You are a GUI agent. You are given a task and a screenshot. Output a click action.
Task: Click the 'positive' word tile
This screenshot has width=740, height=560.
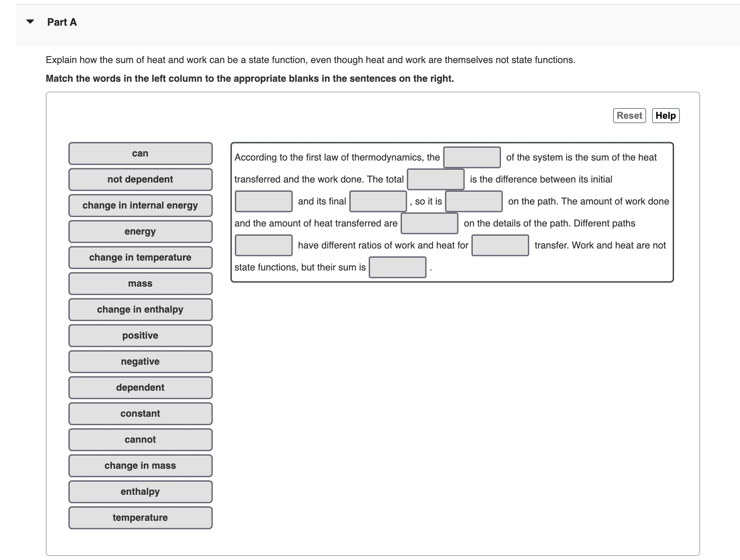click(140, 335)
